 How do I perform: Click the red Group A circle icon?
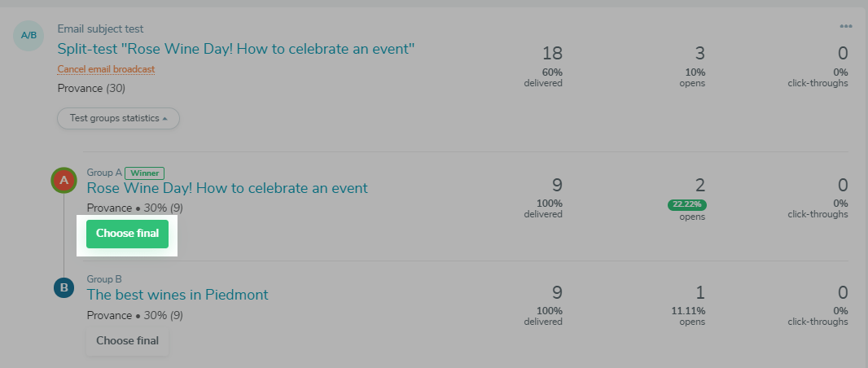point(64,180)
